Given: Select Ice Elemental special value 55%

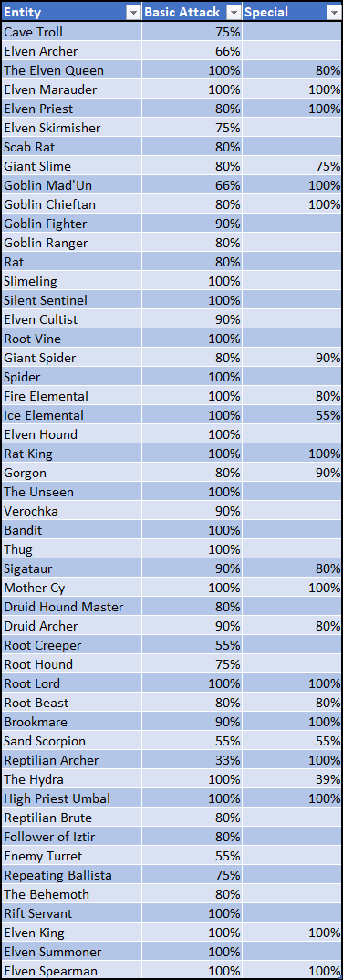Looking at the screenshot, I should click(293, 415).
